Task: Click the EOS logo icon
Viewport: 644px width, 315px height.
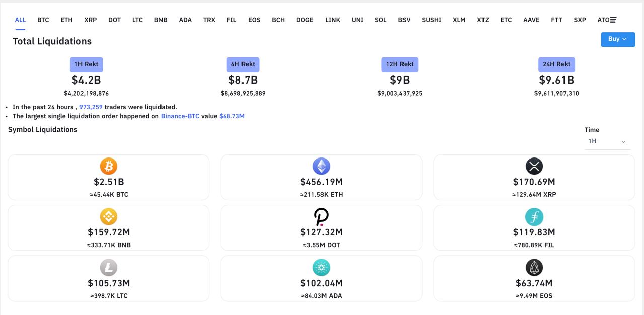Action: [534, 267]
